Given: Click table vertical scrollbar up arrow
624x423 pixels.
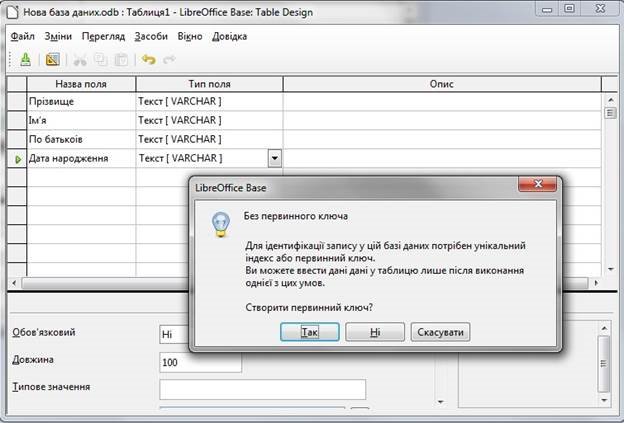Looking at the screenshot, I should (610, 100).
